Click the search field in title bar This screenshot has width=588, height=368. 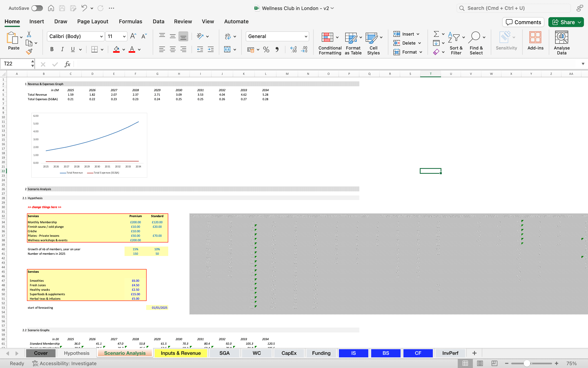(x=513, y=8)
